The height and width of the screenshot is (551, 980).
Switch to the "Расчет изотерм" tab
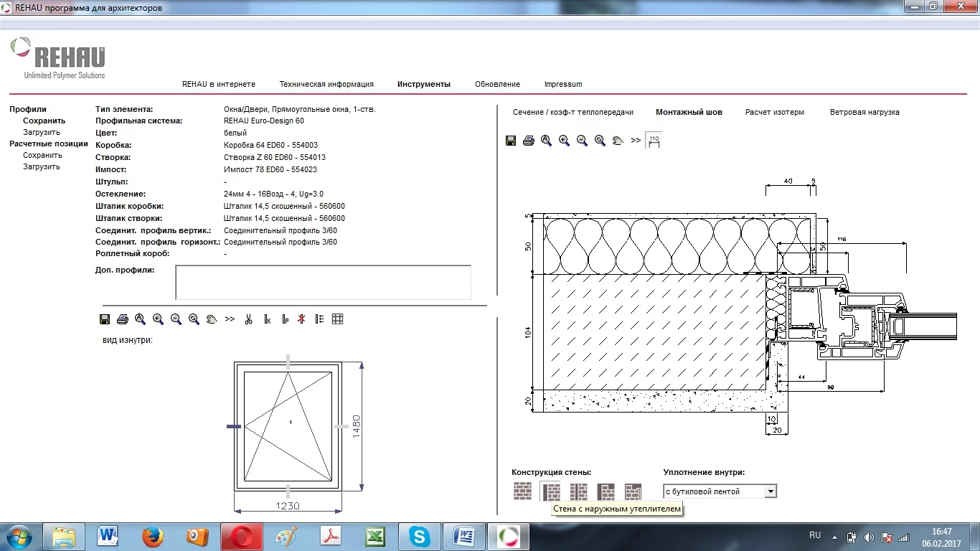[774, 112]
